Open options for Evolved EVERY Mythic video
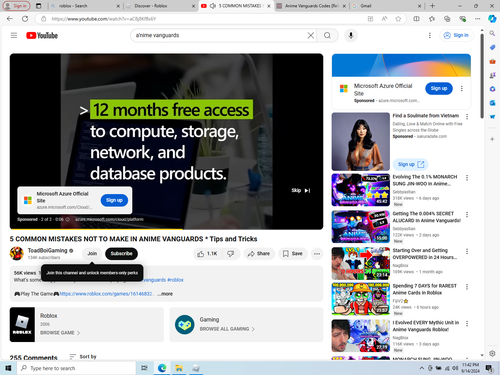Screen dimensions: 500x375 pyautogui.click(x=467, y=323)
